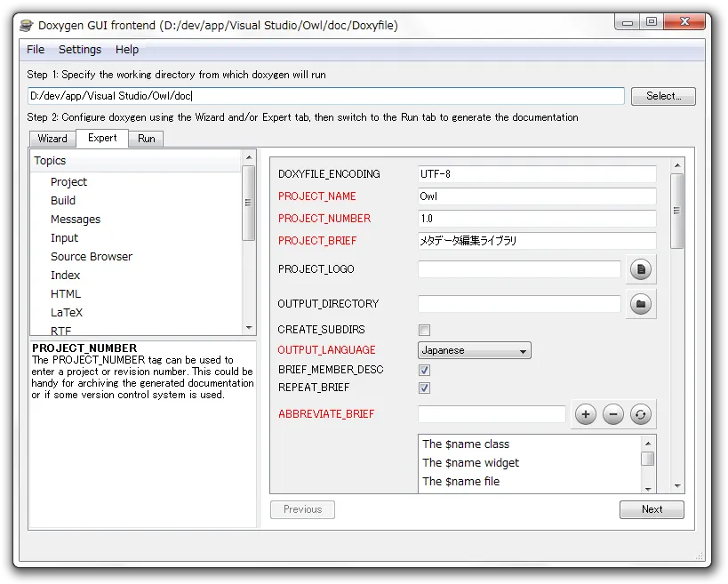Toggle the REPEAT_BRIEF checkbox

tap(425, 388)
